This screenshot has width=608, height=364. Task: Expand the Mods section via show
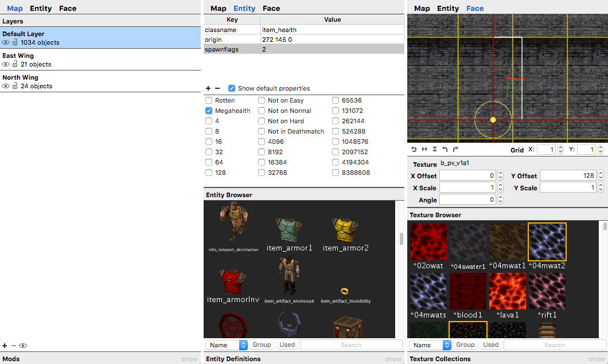pyautogui.click(x=189, y=359)
